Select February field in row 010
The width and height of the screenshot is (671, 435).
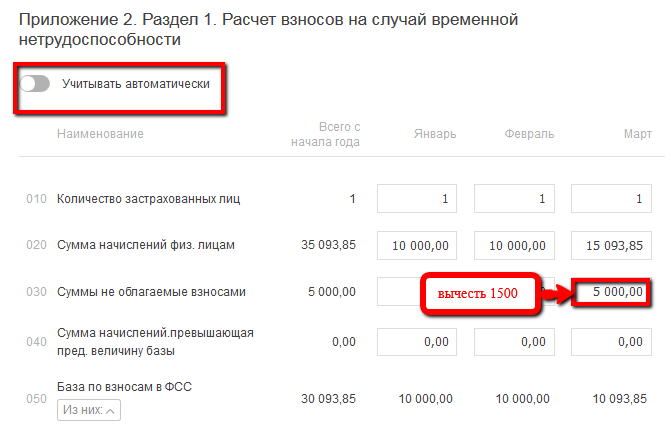coord(514,199)
